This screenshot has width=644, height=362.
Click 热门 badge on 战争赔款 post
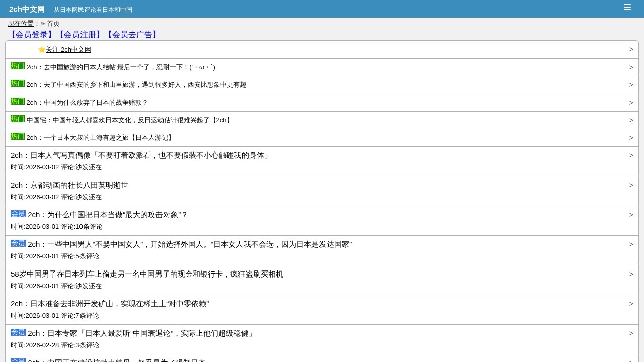click(x=18, y=102)
